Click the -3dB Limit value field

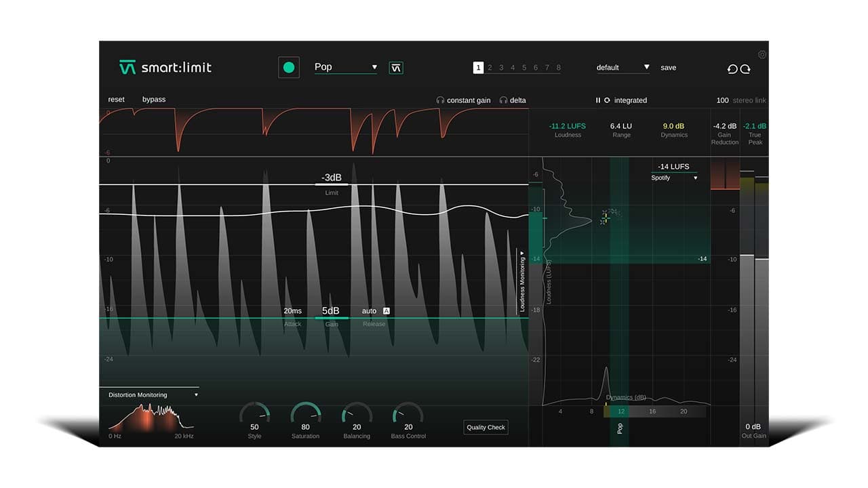331,177
